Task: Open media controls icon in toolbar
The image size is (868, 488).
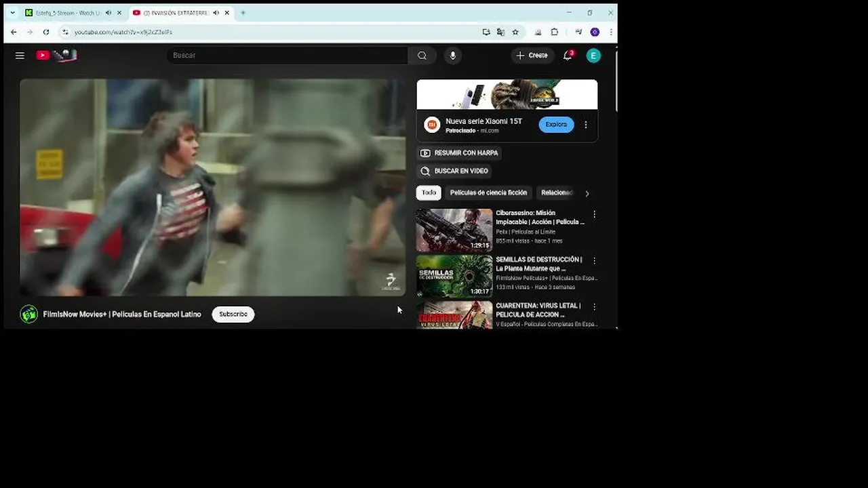Action: tap(578, 32)
